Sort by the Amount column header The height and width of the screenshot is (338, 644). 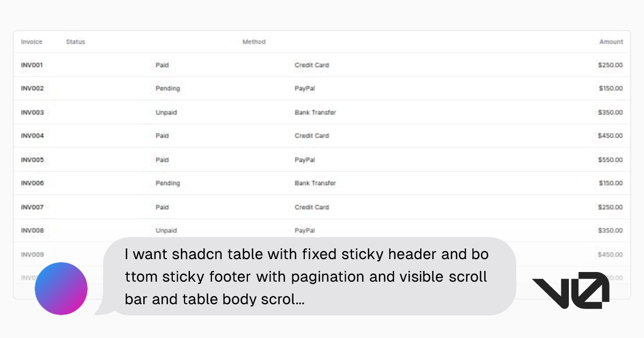611,41
